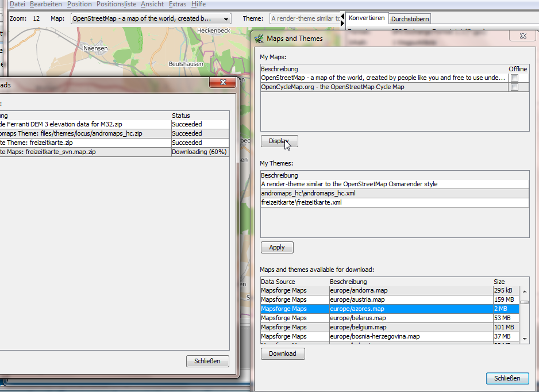Image resolution: width=539 pixels, height=392 pixels.
Task: Click Schließen in Maps and Themes dialog
Action: tap(507, 378)
